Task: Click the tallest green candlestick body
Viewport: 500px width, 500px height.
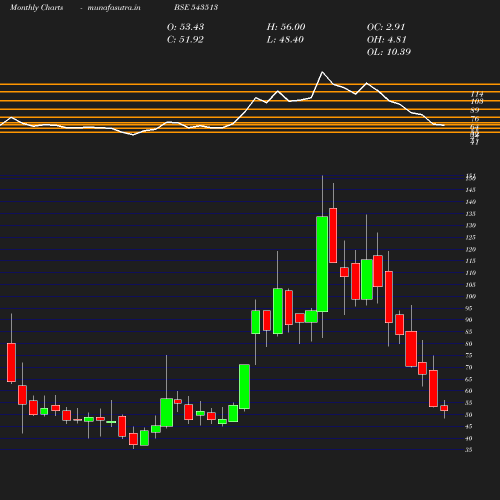Action: [322, 264]
